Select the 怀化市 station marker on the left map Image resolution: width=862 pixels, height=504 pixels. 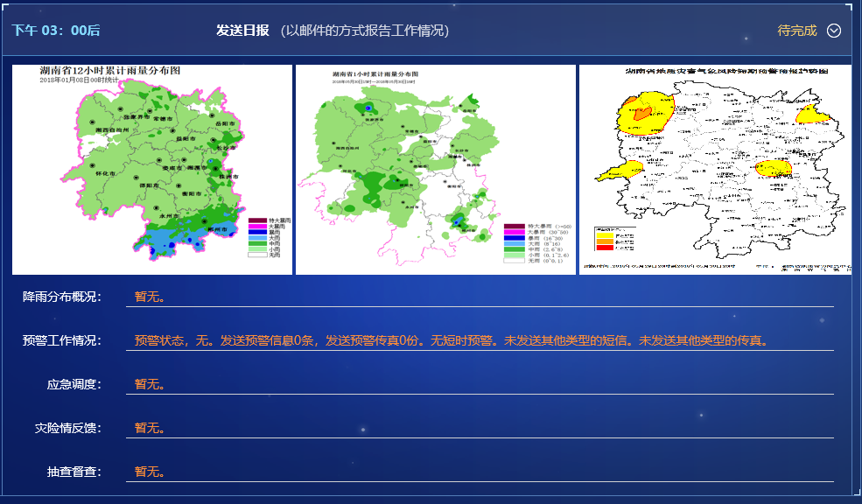[x=94, y=164]
